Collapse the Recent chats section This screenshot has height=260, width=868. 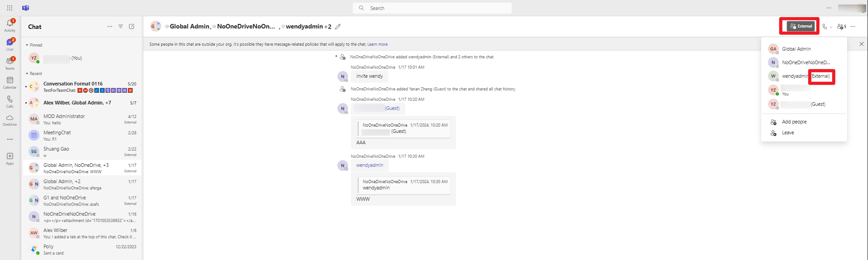pyautogui.click(x=27, y=74)
